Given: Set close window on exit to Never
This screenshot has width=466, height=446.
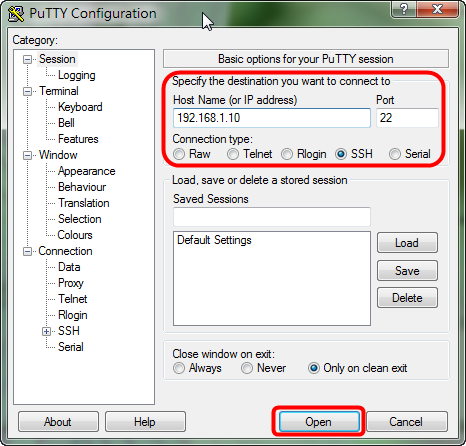Looking at the screenshot, I should (247, 368).
